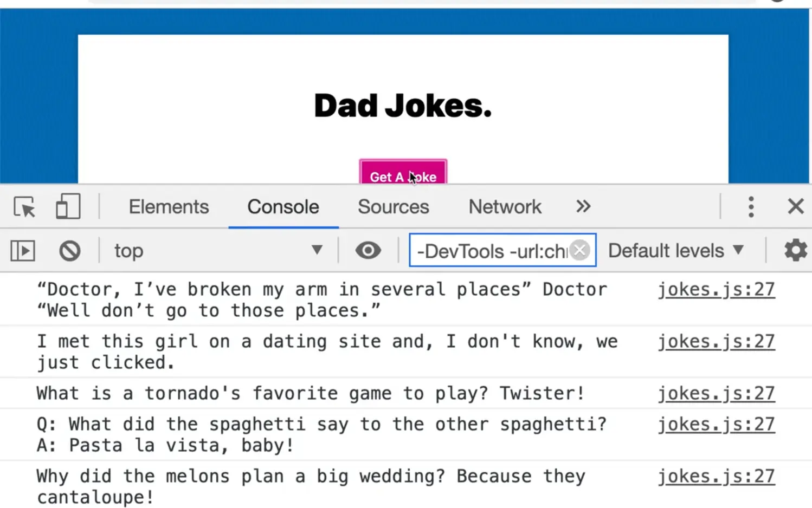The image size is (812, 508).
Task: Switch to the Elements tab
Action: point(169,207)
